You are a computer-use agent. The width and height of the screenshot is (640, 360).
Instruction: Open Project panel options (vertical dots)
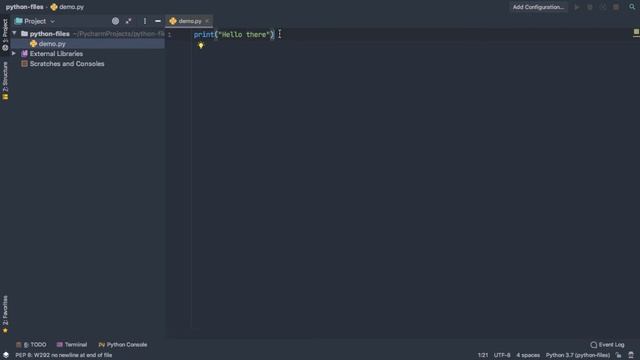[144, 21]
